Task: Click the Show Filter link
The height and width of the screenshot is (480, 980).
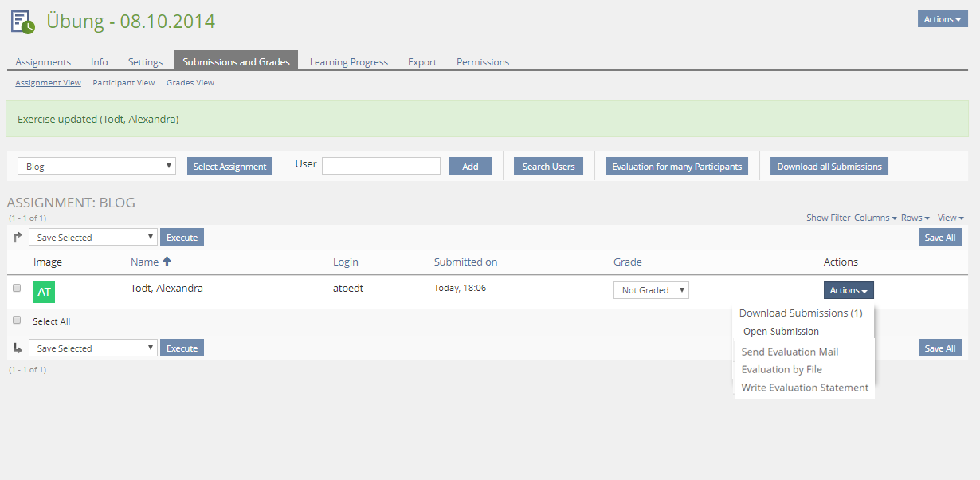Action: 828,218
